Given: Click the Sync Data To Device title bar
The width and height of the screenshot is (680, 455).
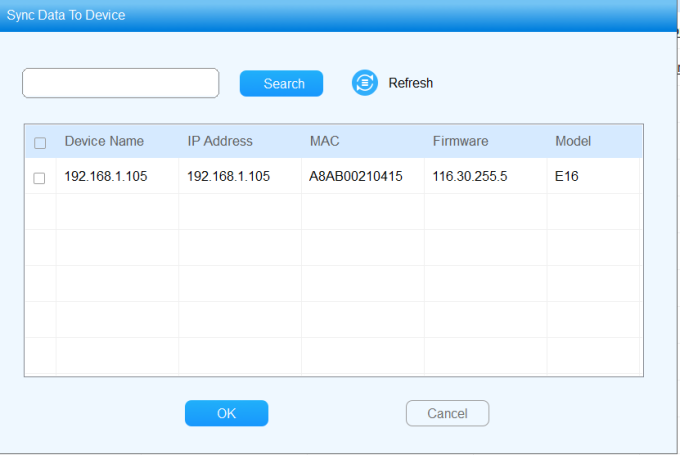Looking at the screenshot, I should pos(300,15).
